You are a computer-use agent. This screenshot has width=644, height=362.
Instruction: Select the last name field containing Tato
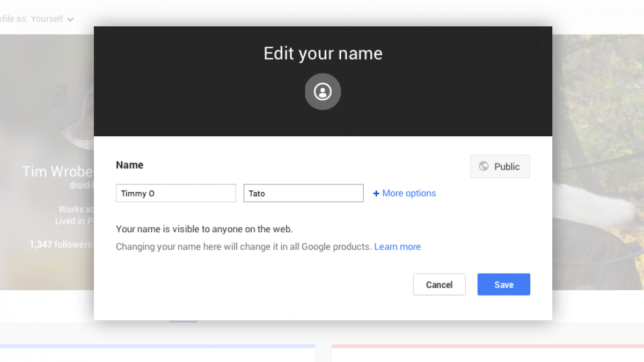point(303,194)
